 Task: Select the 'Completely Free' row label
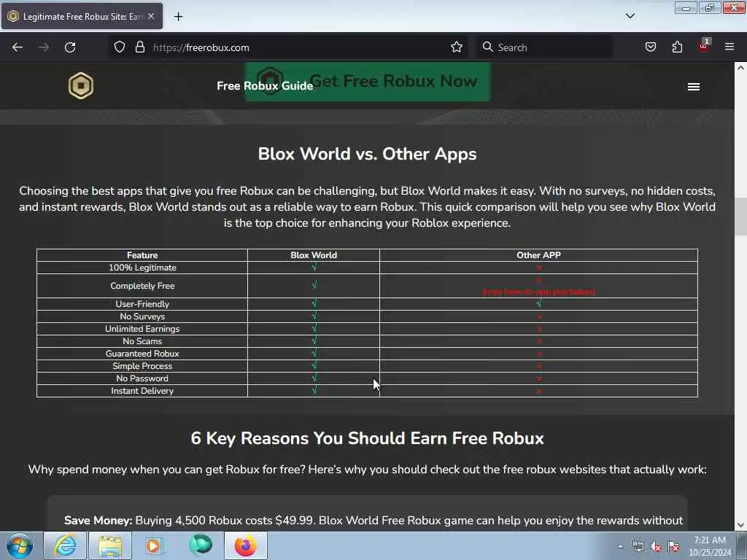coord(142,286)
